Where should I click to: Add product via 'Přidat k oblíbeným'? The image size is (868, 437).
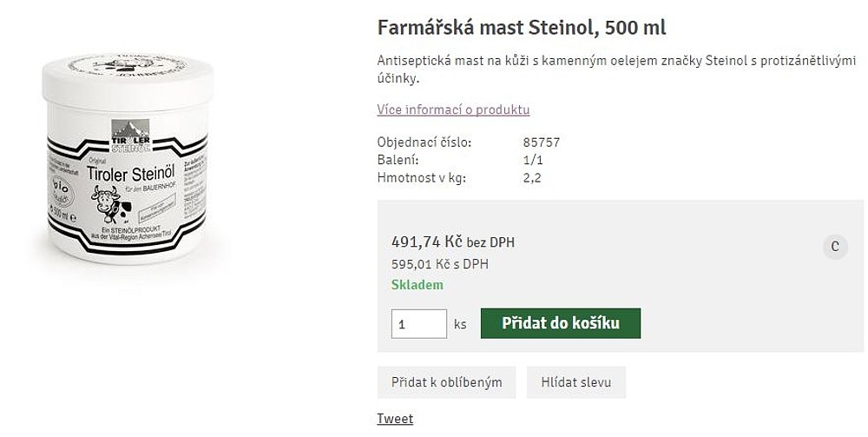[446, 382]
